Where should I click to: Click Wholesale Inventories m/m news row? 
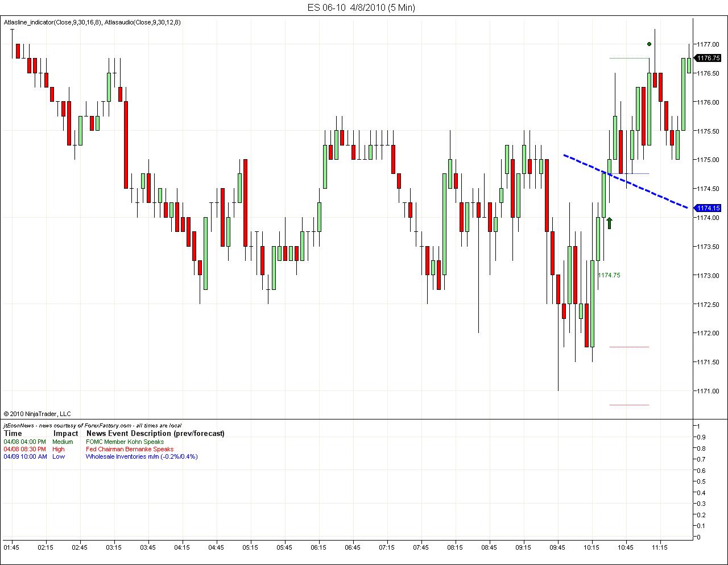point(142,456)
